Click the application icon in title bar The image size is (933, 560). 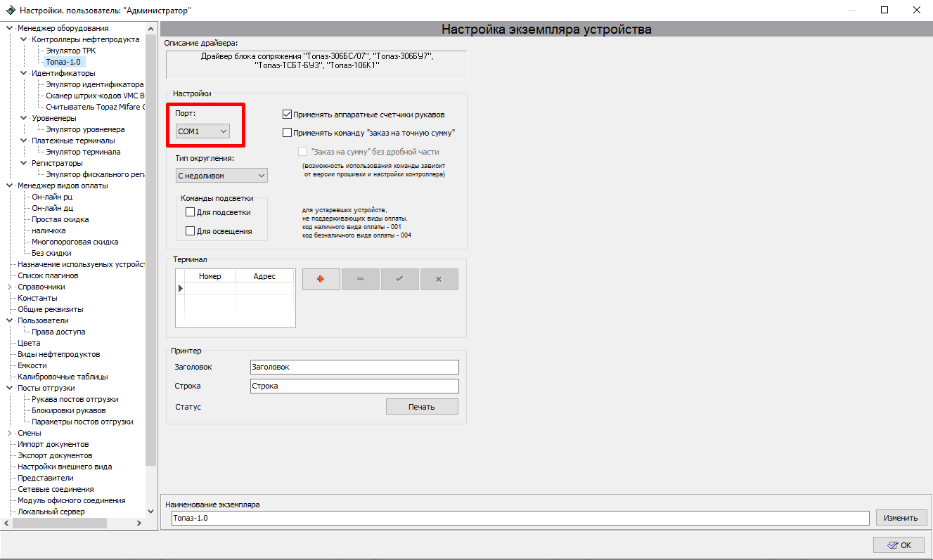coord(11,11)
